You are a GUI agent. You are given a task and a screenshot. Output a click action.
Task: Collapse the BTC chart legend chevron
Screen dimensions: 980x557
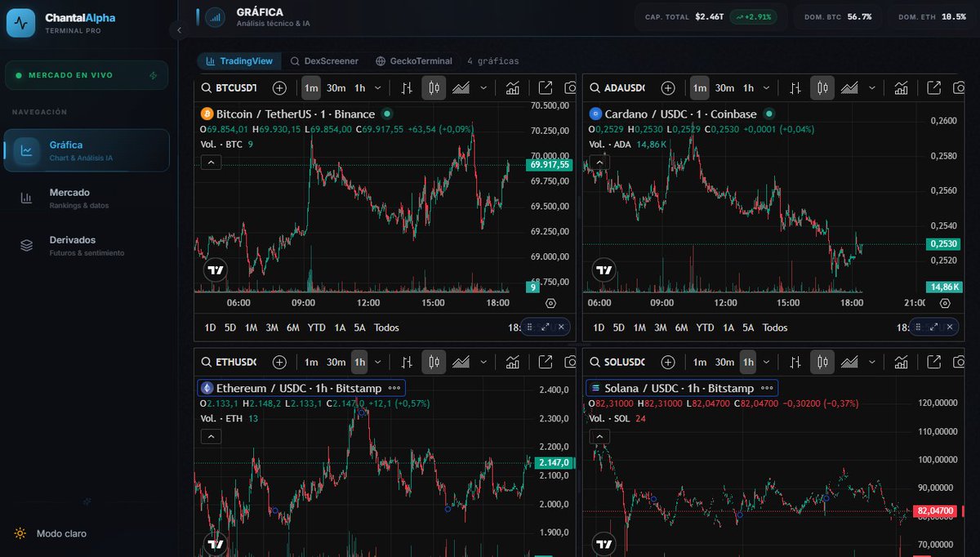[x=211, y=163]
